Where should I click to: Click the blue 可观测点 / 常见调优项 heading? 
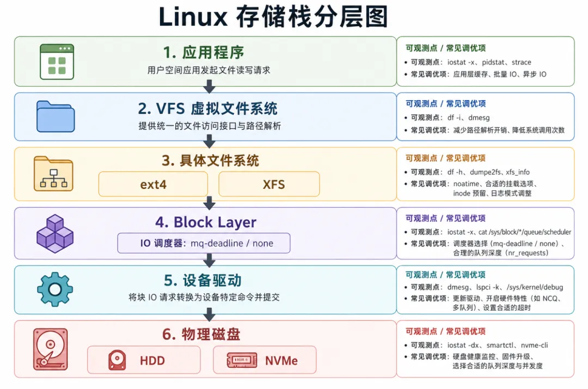pos(445,103)
